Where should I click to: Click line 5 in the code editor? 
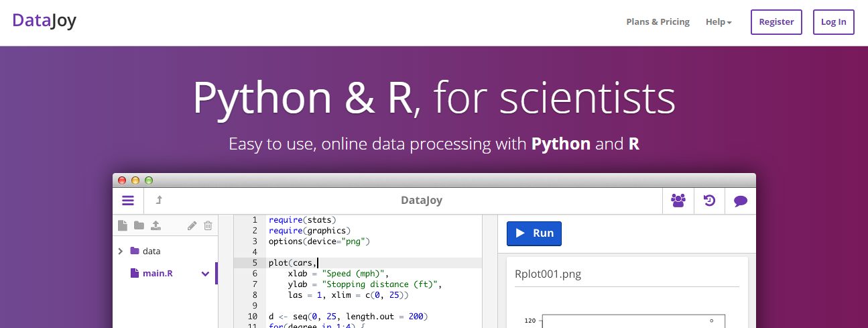click(369, 263)
